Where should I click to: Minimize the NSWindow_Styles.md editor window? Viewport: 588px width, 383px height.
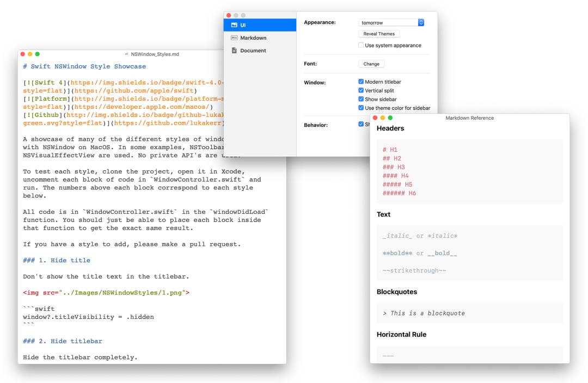point(30,54)
